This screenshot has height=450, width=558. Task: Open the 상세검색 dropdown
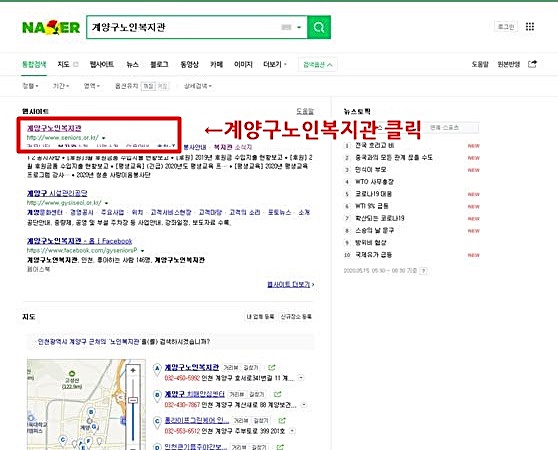pyautogui.click(x=198, y=86)
